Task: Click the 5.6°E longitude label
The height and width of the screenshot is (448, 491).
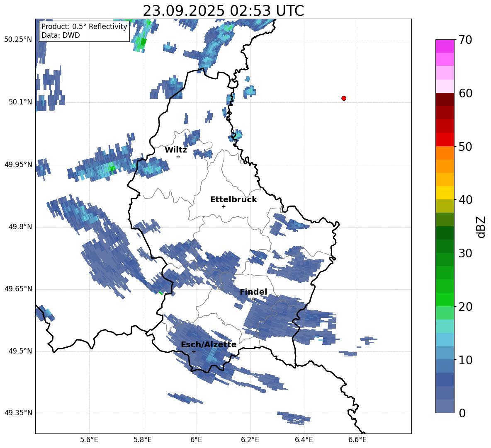Action: point(89,440)
